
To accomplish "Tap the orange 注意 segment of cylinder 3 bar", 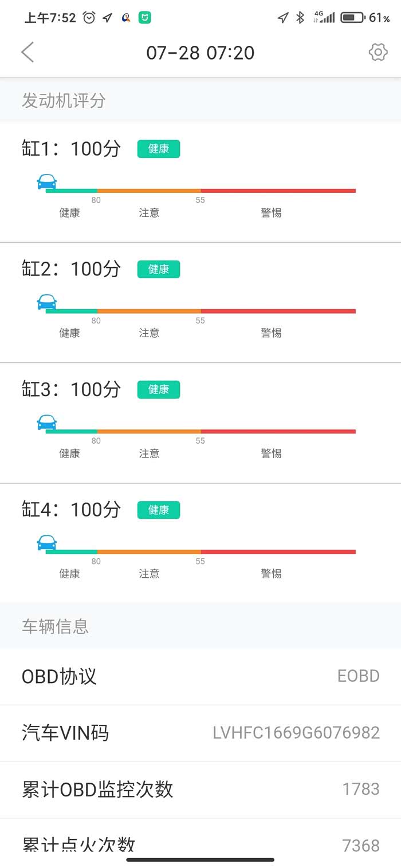I will pyautogui.click(x=149, y=431).
